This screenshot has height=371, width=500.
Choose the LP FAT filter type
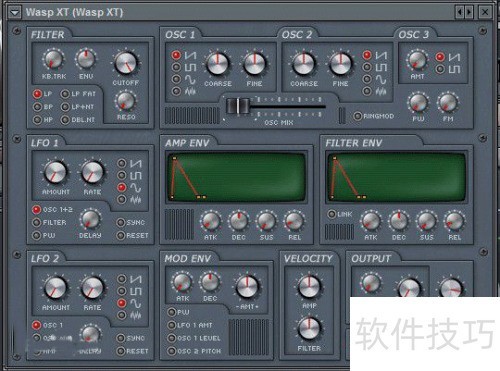pyautogui.click(x=65, y=94)
